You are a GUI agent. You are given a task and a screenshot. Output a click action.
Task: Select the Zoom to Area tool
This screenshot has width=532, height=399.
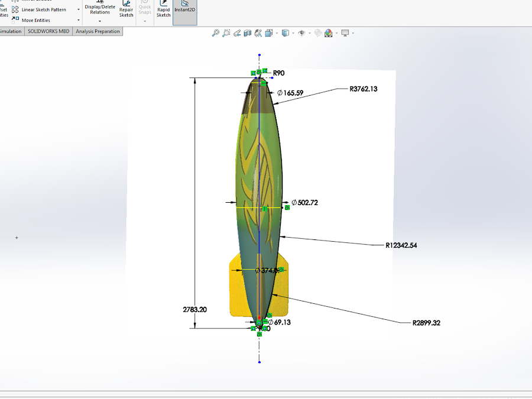[x=226, y=33]
